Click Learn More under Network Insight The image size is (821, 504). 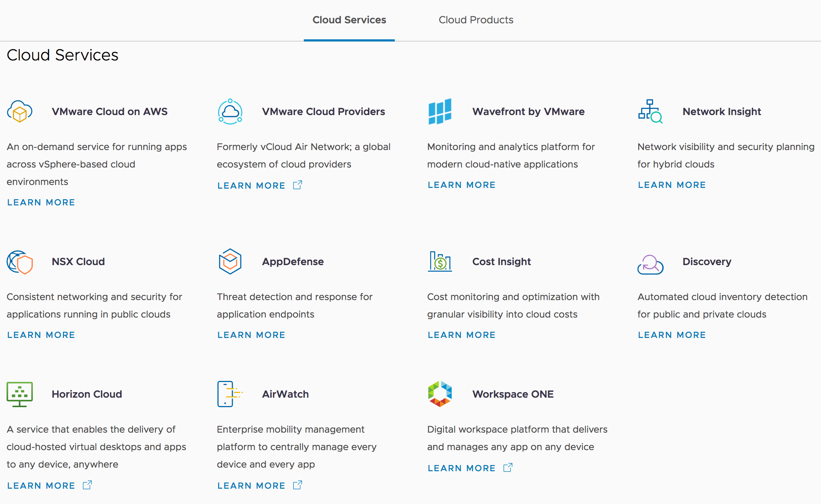click(672, 185)
